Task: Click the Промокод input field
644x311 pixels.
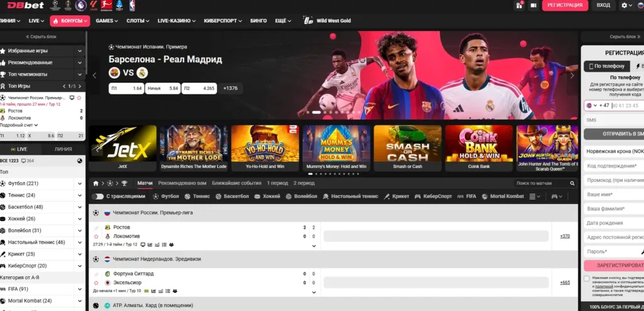Action: pyautogui.click(x=614, y=180)
